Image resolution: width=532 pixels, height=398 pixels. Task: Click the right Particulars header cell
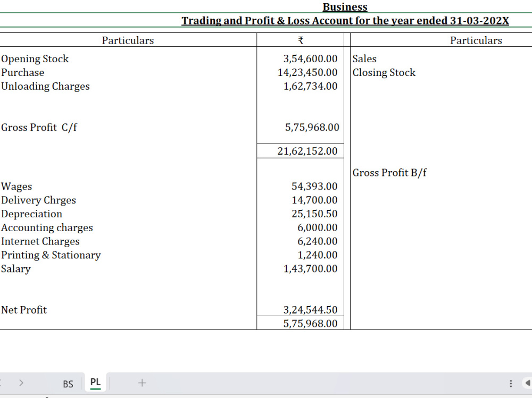pyautogui.click(x=476, y=40)
